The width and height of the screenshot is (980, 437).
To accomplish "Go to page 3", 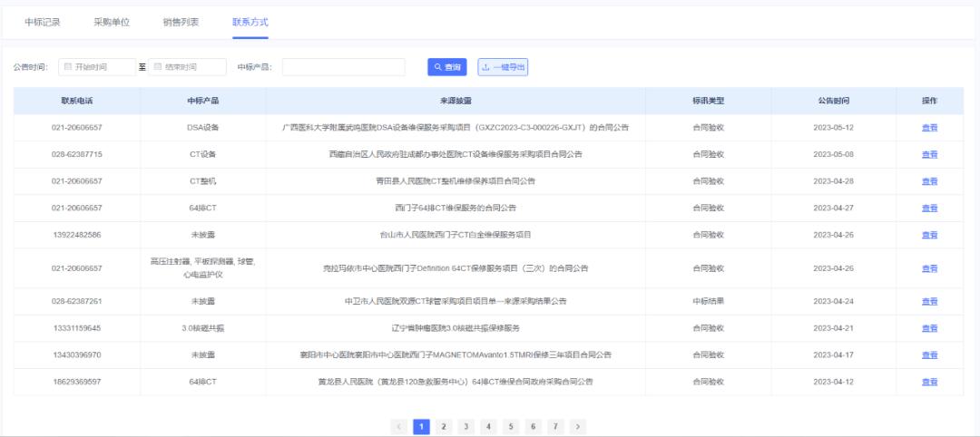I will click(466, 426).
